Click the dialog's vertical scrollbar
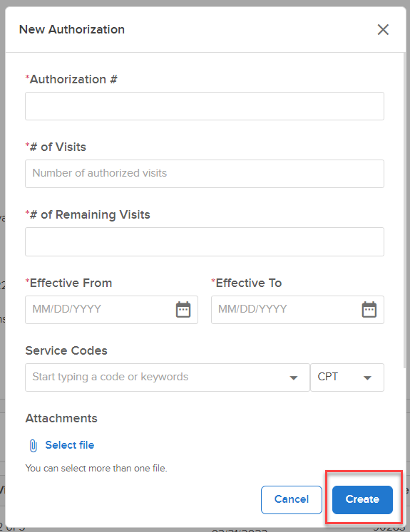 404,210
